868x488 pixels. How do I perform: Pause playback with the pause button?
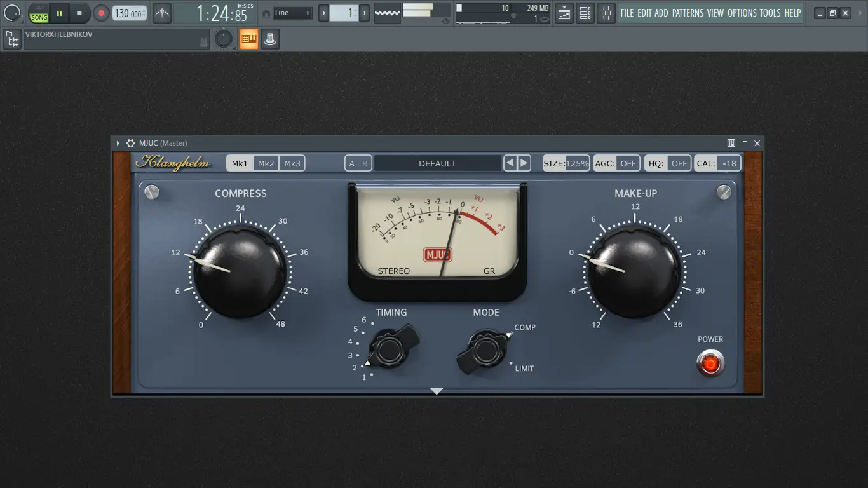(59, 13)
